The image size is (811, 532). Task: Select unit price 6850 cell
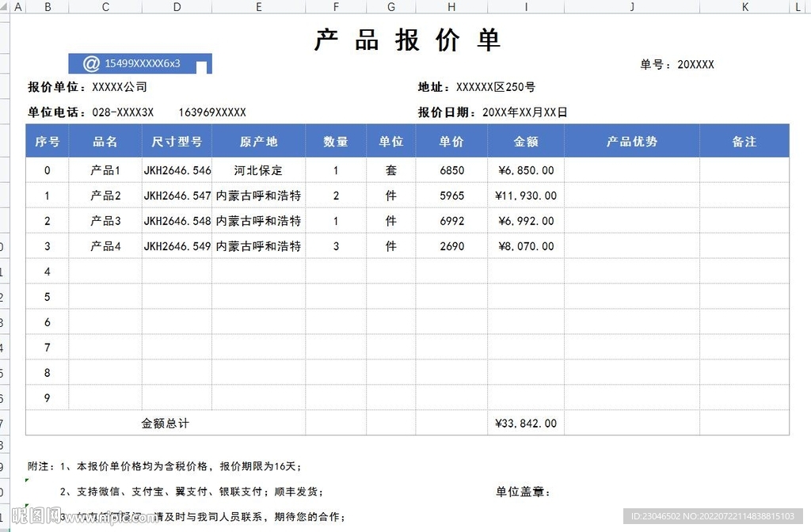tap(451, 170)
